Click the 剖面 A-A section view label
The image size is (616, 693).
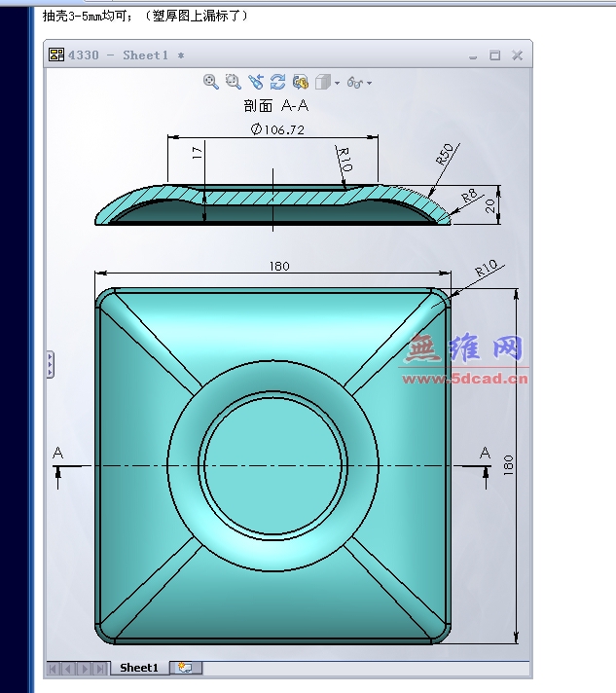[x=275, y=106]
